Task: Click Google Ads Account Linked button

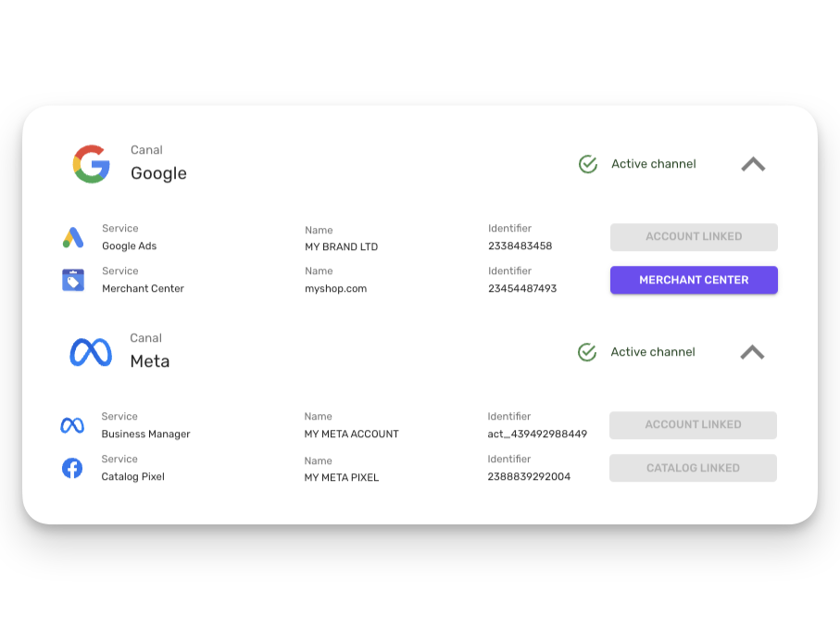Action: pyautogui.click(x=694, y=237)
